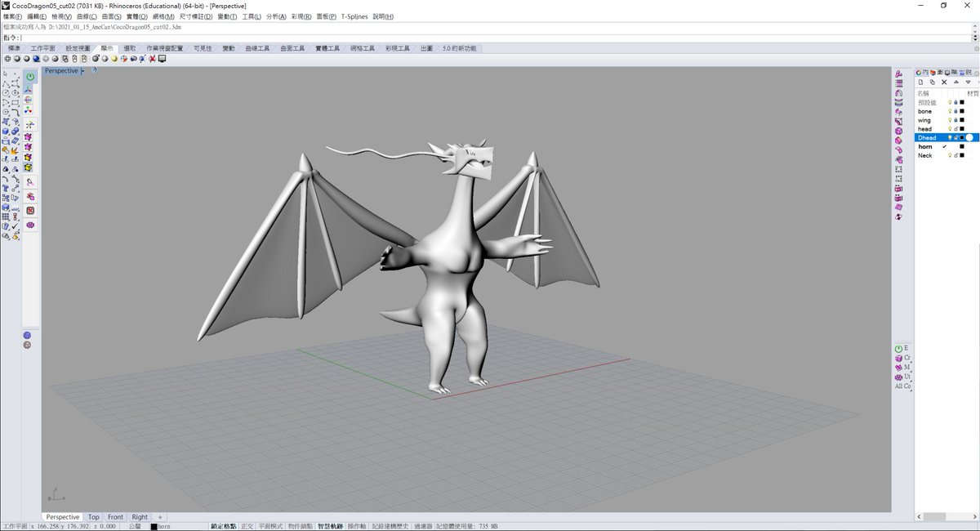The image size is (980, 531).
Task: Click the purple gear icon in left sidebar
Action: point(30,225)
